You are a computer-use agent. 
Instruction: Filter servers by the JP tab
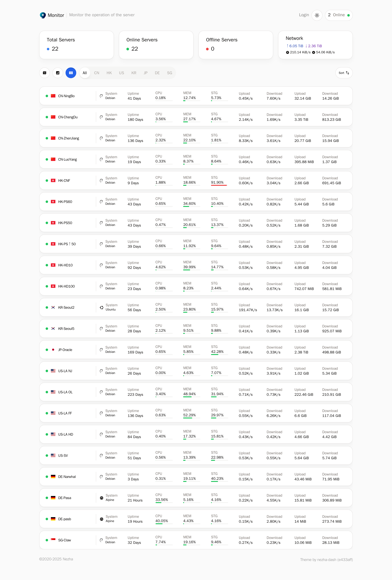[146, 73]
